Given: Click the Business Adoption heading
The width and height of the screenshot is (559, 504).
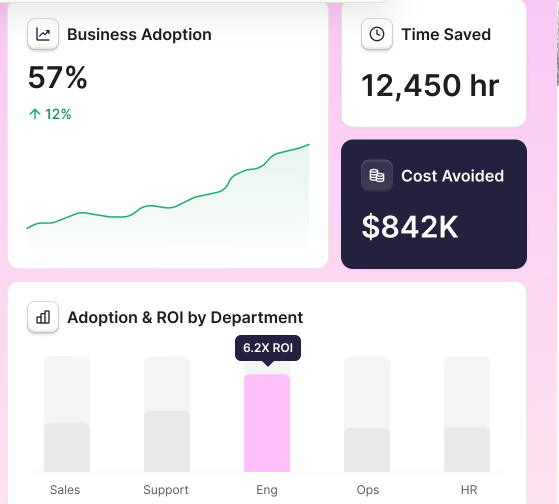Looking at the screenshot, I should tap(139, 35).
